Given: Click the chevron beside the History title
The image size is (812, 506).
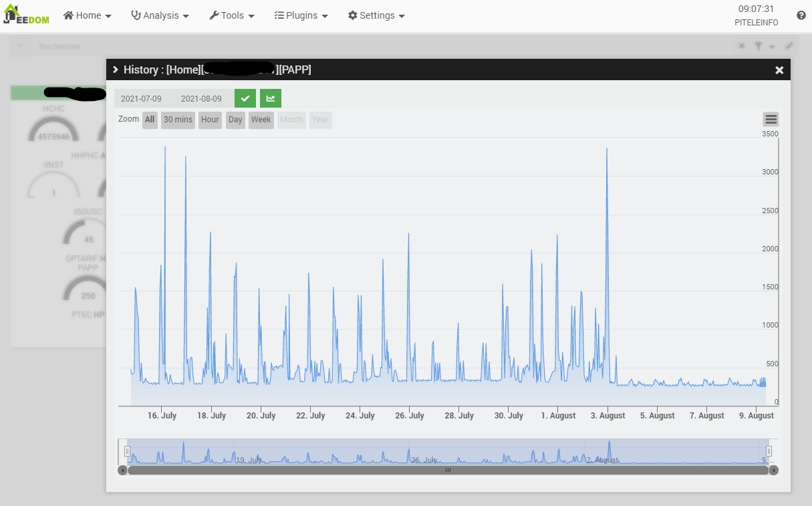Looking at the screenshot, I should [116, 70].
